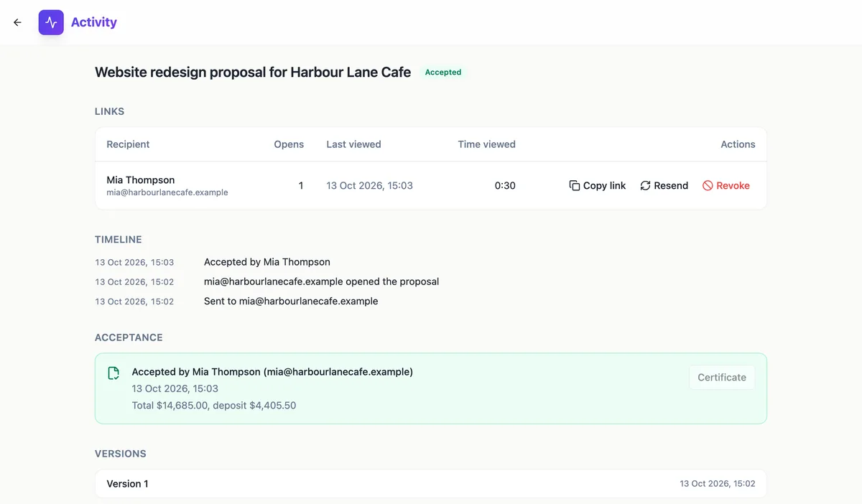This screenshot has width=862, height=504.
Task: Click the Time viewed column header
Action: click(x=487, y=144)
